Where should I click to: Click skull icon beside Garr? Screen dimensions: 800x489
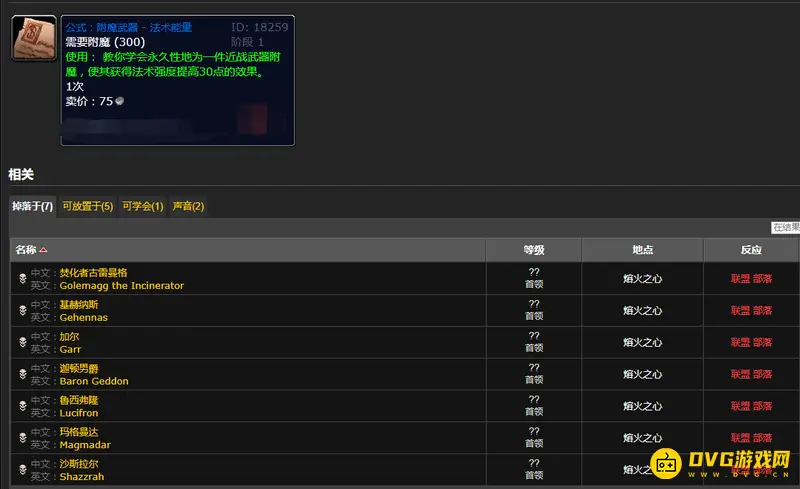tap(22, 342)
